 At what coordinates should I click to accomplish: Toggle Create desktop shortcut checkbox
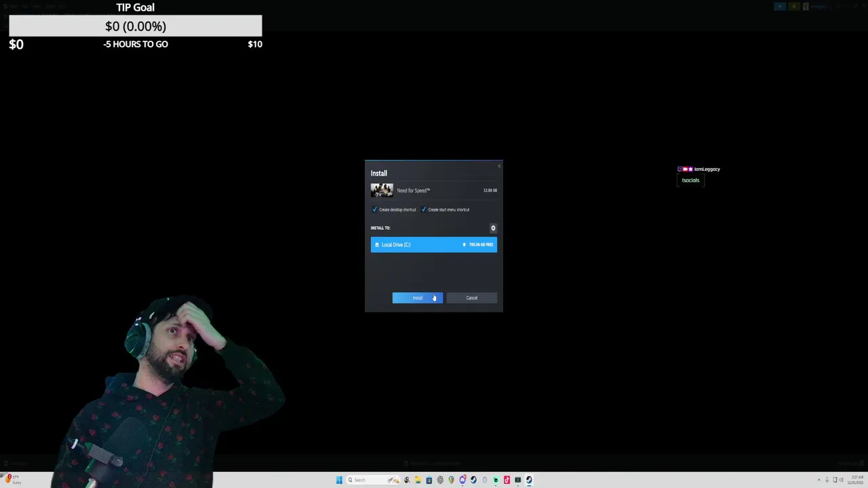click(x=374, y=209)
